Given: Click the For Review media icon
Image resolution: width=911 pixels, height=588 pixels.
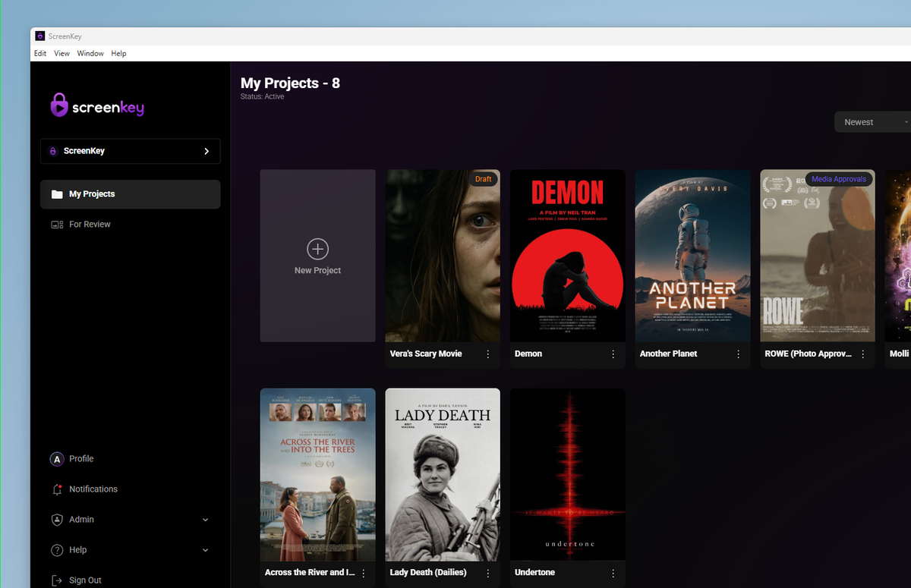Looking at the screenshot, I should (57, 225).
